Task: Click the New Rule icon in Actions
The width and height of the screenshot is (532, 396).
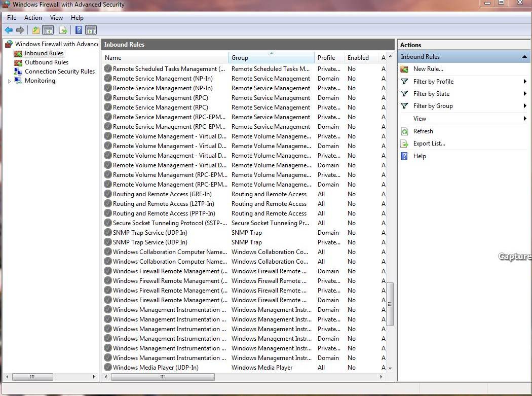Action: coord(404,69)
